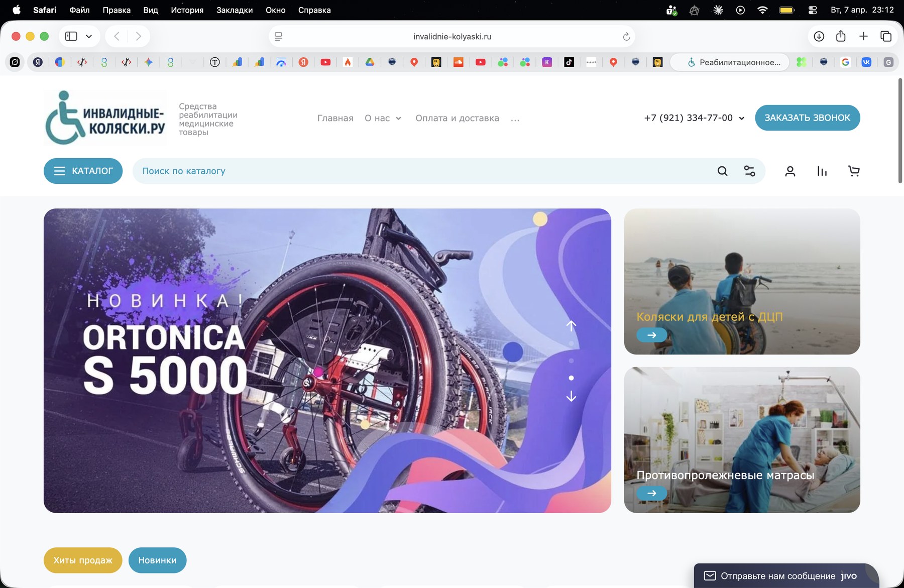Open the Файл menu
Screen dimensions: 904x588
79,10
